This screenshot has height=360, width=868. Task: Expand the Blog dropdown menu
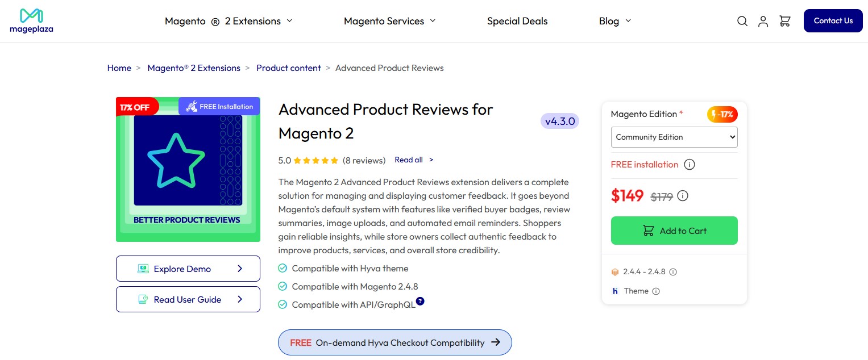(x=614, y=21)
